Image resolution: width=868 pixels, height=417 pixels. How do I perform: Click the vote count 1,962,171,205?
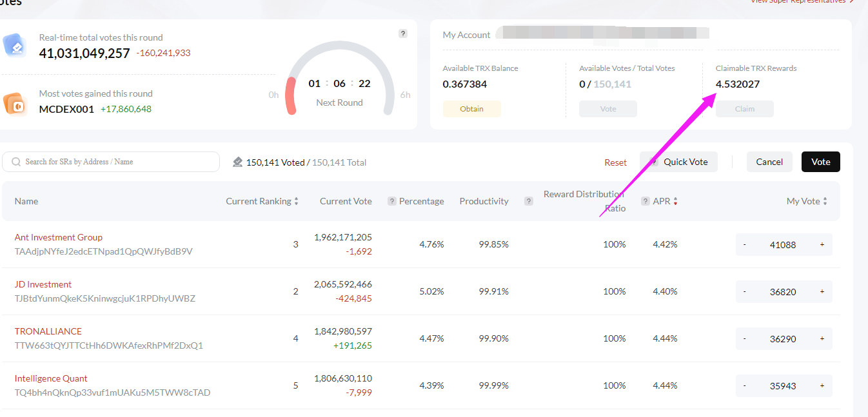click(x=343, y=237)
